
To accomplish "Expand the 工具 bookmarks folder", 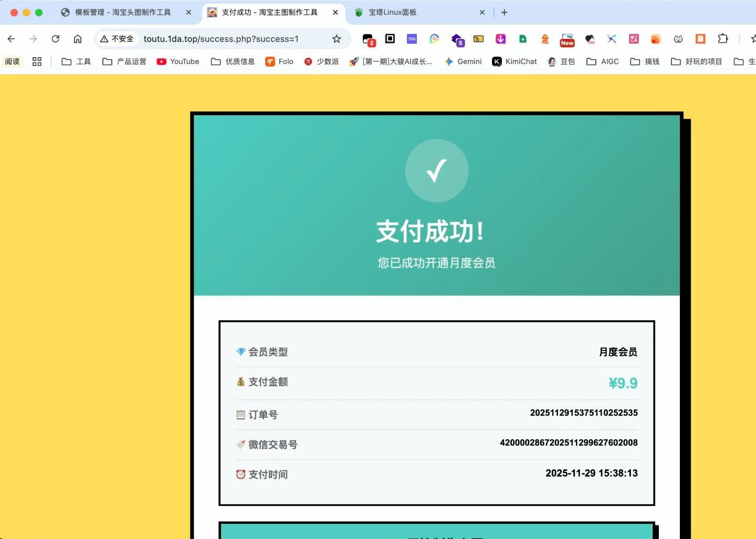I will pyautogui.click(x=76, y=61).
